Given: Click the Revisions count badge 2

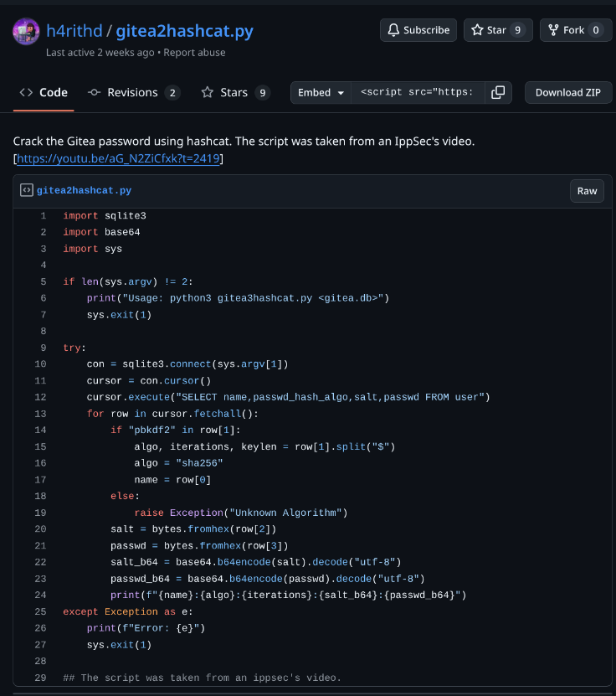Looking at the screenshot, I should click(172, 92).
